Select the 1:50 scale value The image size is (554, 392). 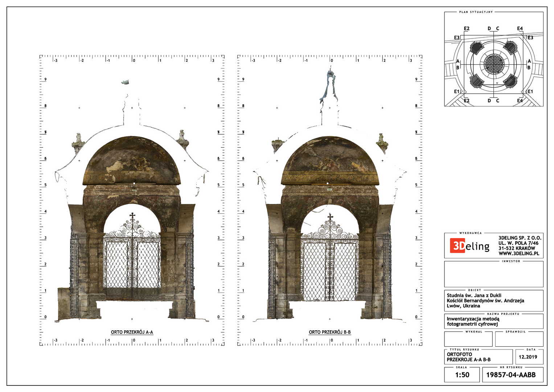tap(462, 375)
